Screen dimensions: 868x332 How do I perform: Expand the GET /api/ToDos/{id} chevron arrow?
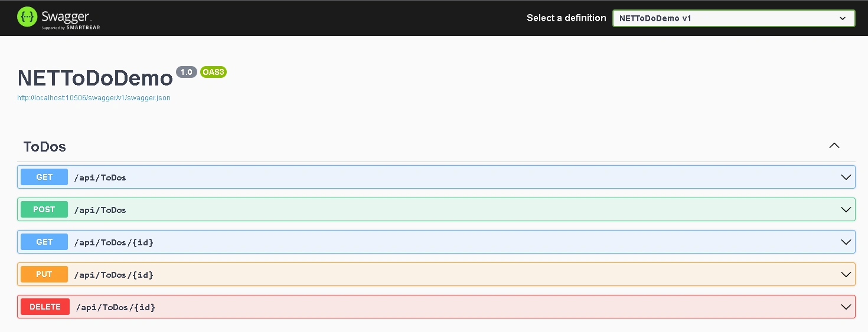click(845, 242)
